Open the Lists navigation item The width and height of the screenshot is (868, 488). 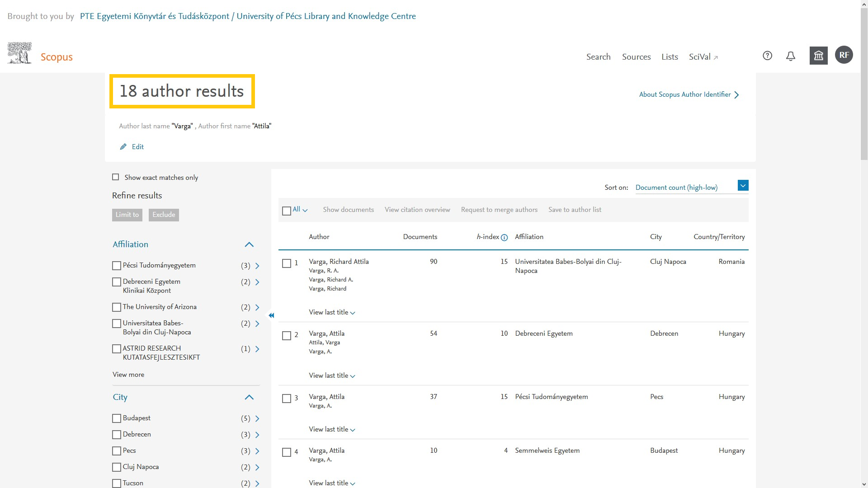[670, 57]
